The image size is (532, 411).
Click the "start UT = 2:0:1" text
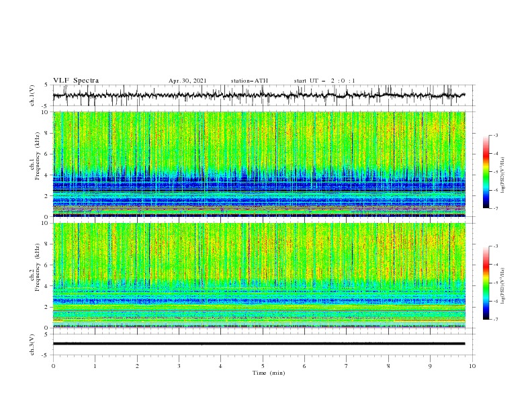[324, 81]
